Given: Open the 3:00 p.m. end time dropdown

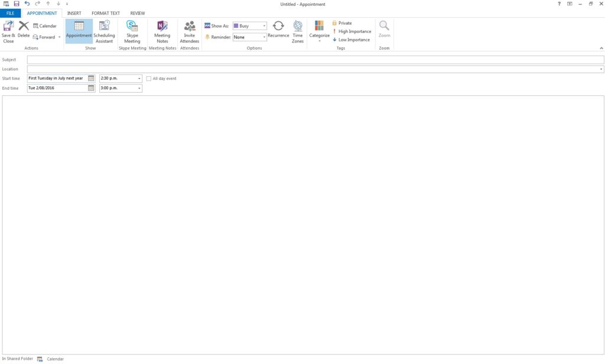Looking at the screenshot, I should pos(139,88).
